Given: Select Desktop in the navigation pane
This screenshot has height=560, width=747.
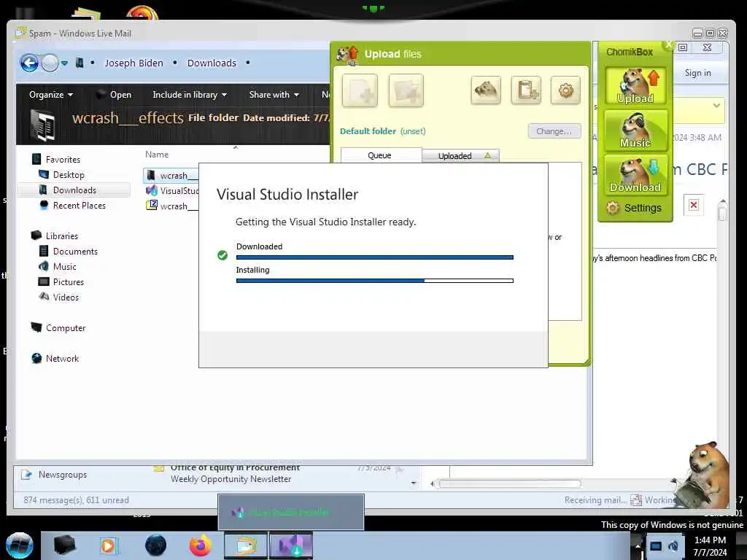Looking at the screenshot, I should point(62,175).
